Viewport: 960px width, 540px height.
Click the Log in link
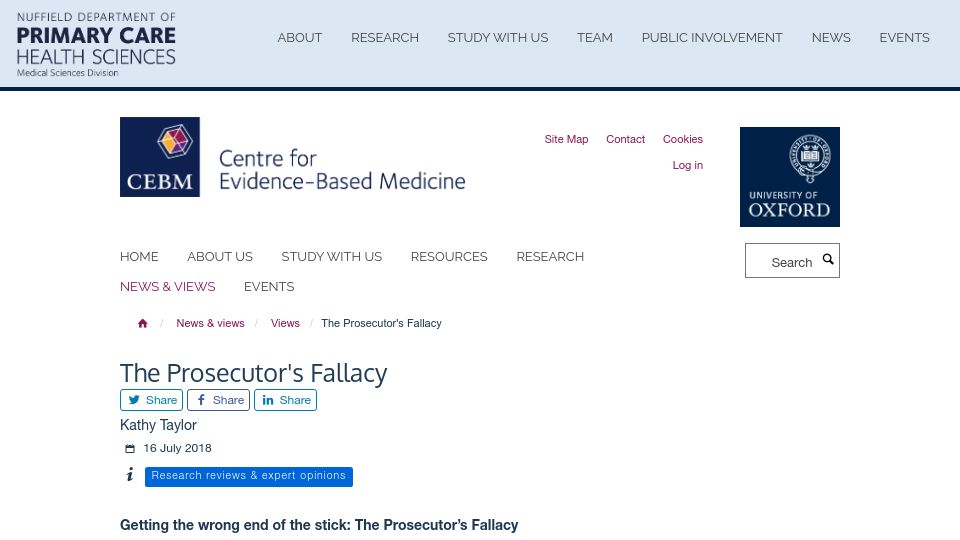coord(688,165)
